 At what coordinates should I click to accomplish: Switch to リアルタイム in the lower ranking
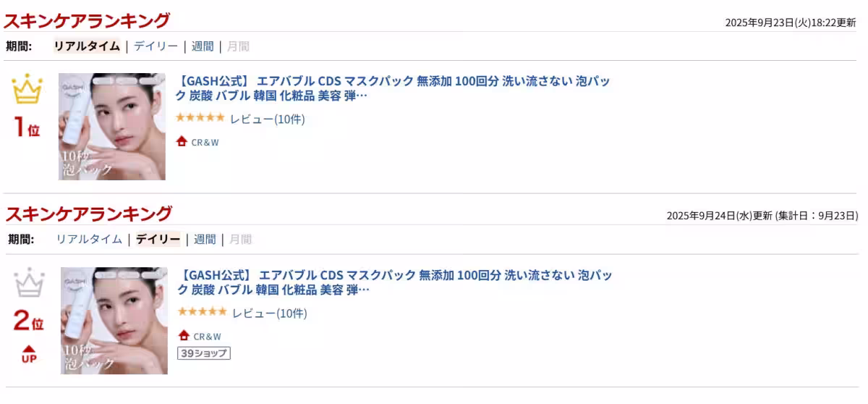click(x=89, y=239)
